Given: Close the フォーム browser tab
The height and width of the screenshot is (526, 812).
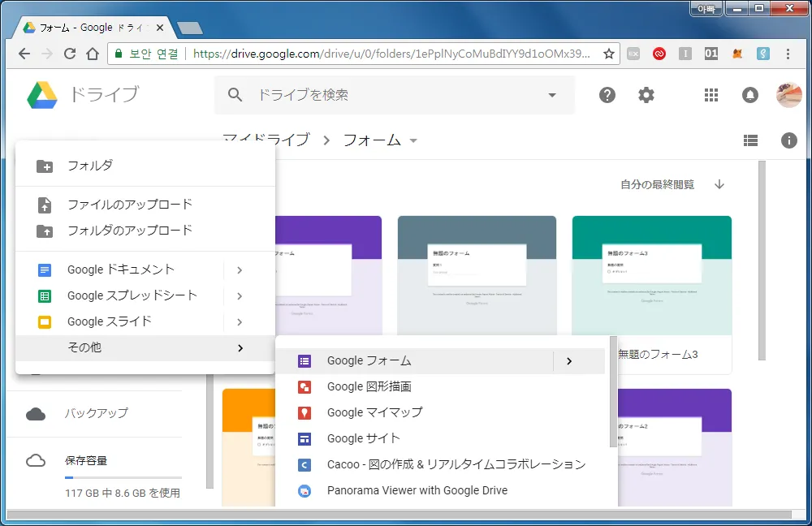Looking at the screenshot, I should [160, 28].
